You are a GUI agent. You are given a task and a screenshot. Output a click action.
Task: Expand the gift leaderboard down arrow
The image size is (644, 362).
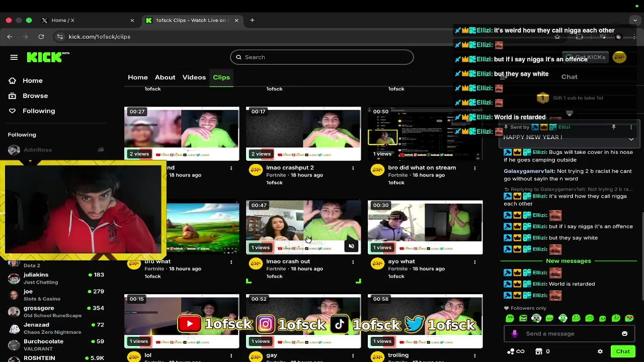(x=569, y=114)
